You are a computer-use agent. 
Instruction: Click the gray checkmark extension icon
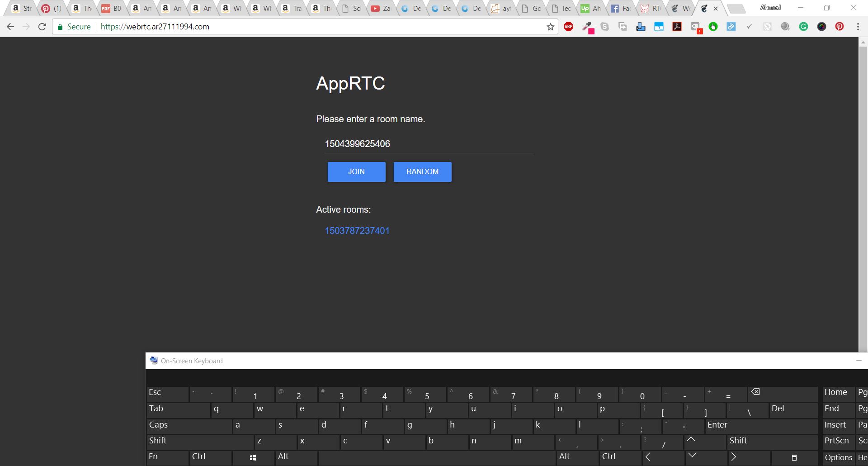coord(749,27)
